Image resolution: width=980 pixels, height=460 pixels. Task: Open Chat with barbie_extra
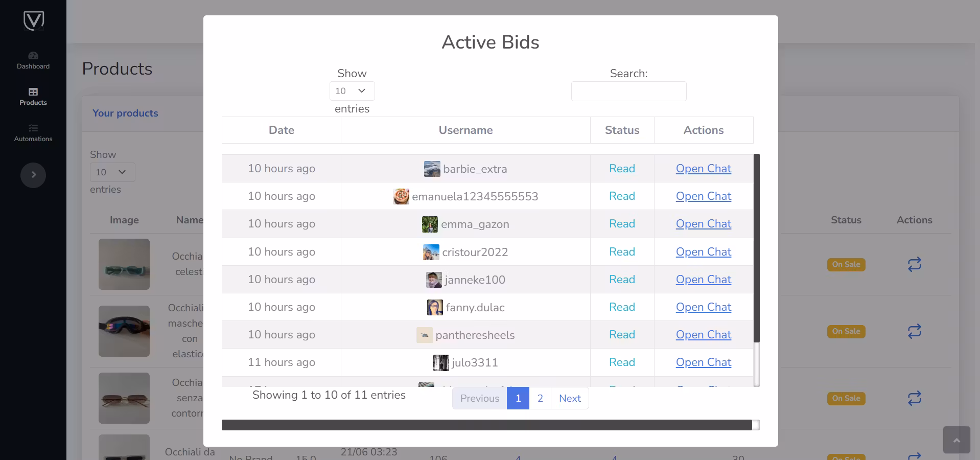[x=703, y=169]
